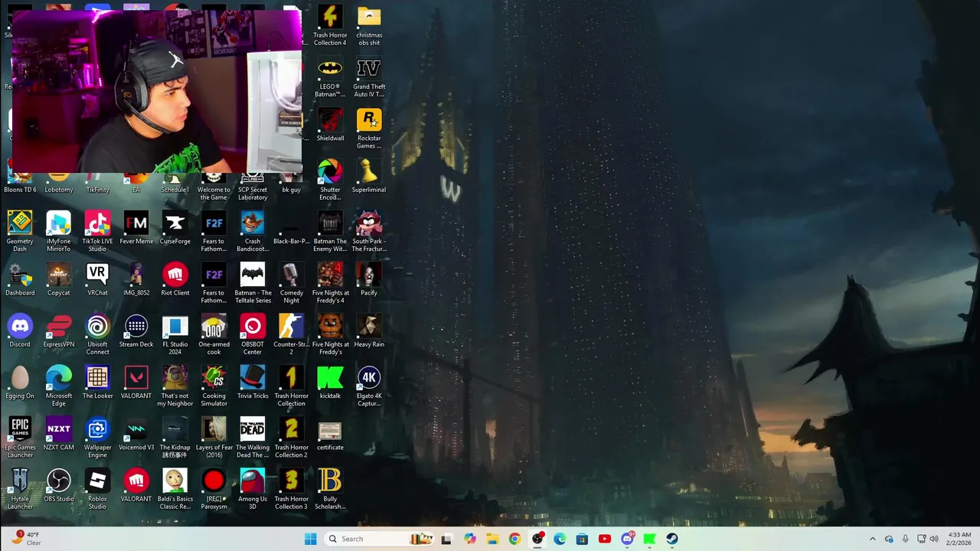Image resolution: width=980 pixels, height=551 pixels.
Task: Open the Superliminal desktop icon
Action: (369, 176)
